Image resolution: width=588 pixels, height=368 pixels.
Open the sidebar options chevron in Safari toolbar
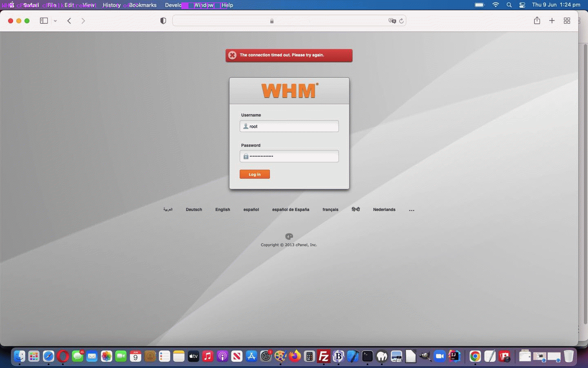tap(55, 21)
